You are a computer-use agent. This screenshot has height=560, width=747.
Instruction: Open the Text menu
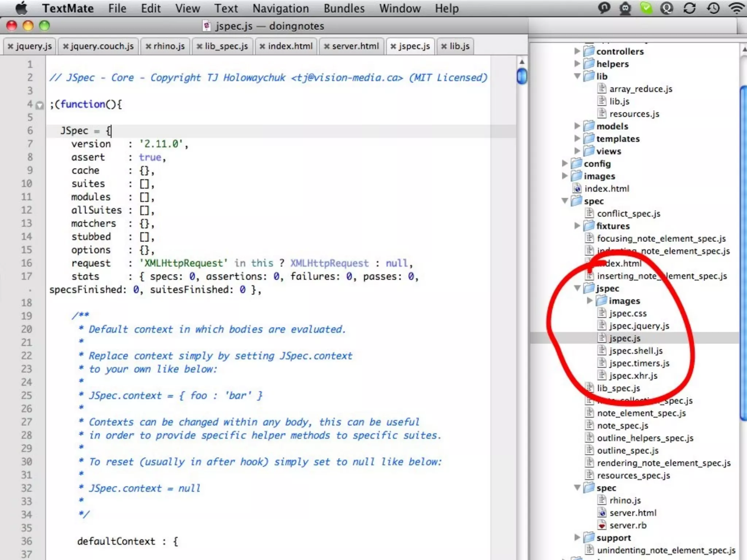coord(226,8)
